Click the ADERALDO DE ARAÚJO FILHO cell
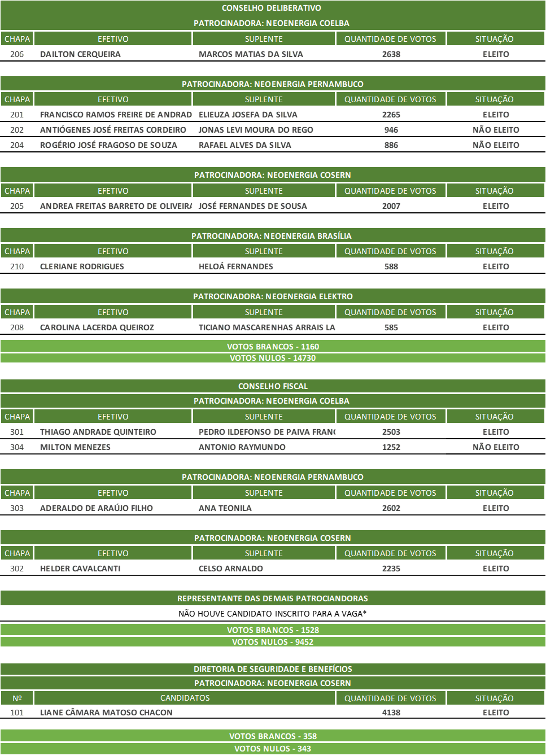This screenshot has width=546, height=756. (x=97, y=508)
